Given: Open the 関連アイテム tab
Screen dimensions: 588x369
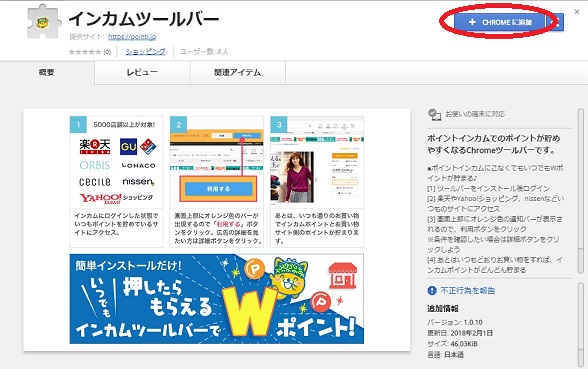Looking at the screenshot, I should [238, 72].
